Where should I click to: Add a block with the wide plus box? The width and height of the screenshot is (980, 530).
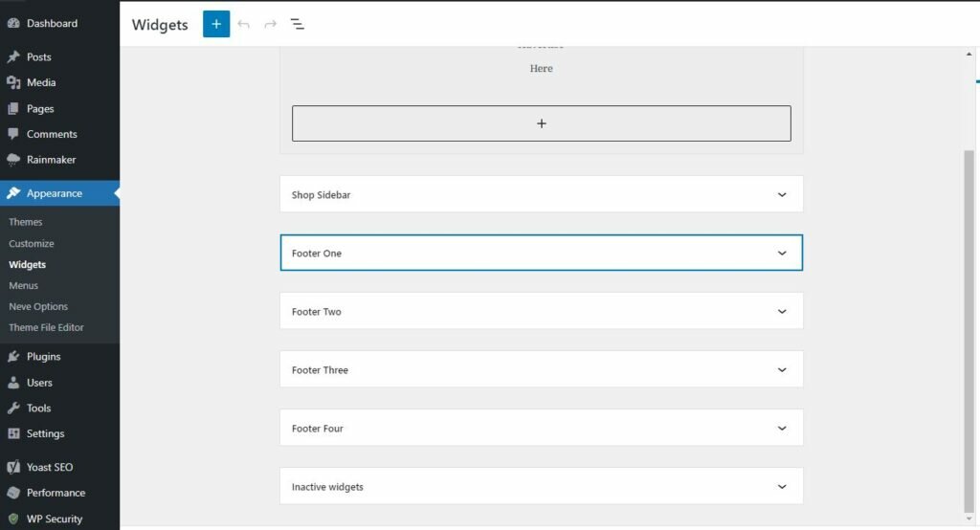click(542, 123)
